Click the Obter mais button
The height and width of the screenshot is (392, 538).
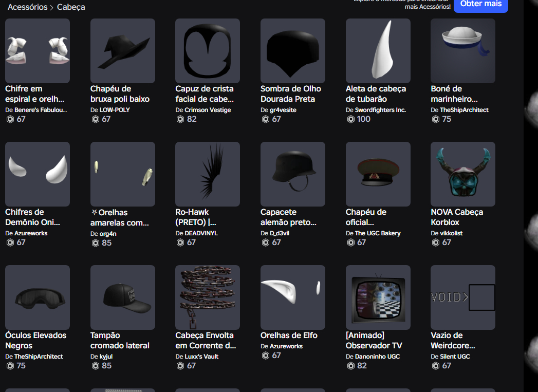(x=480, y=5)
